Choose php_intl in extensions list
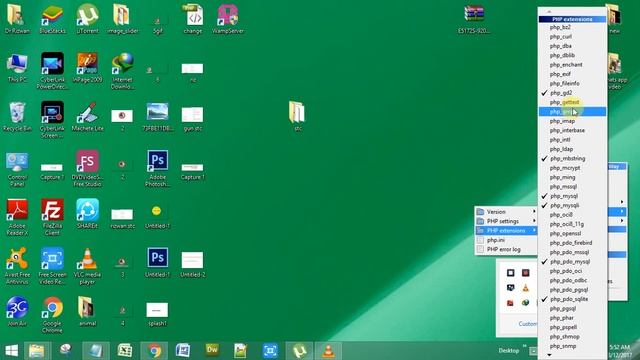640x360 pixels. pos(572,140)
